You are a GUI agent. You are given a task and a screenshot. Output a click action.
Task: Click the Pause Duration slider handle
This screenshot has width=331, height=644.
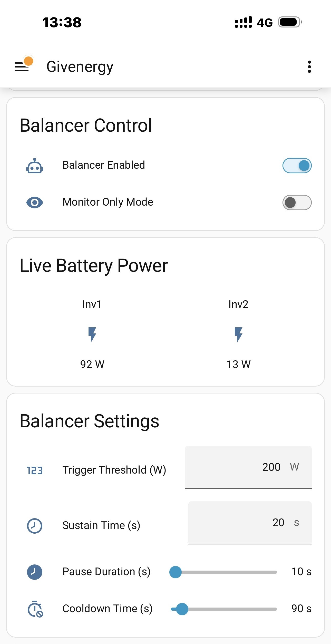pos(176,572)
